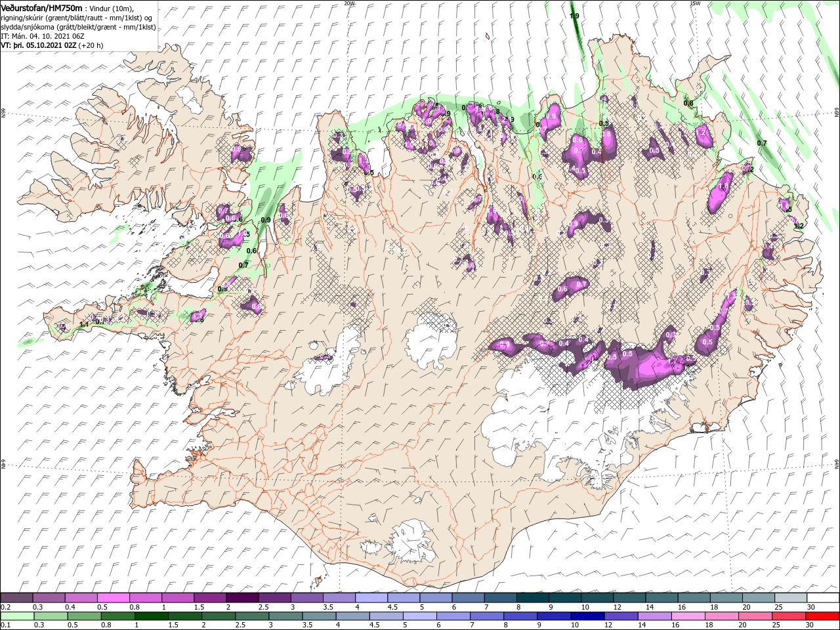Image resolution: width=840 pixels, height=630 pixels.
Task: Pick bright pink upper swatch between 0.5 and 0.8
Action: click(113, 598)
